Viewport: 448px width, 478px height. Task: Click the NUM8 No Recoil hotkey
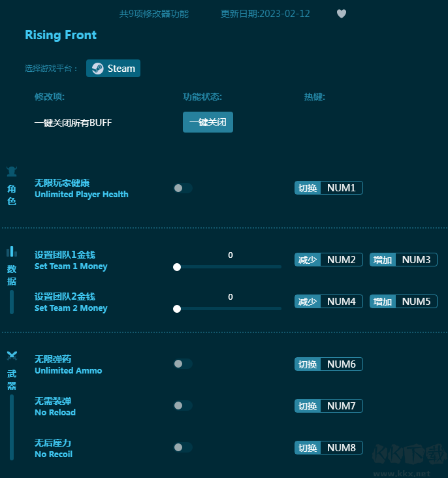point(328,447)
